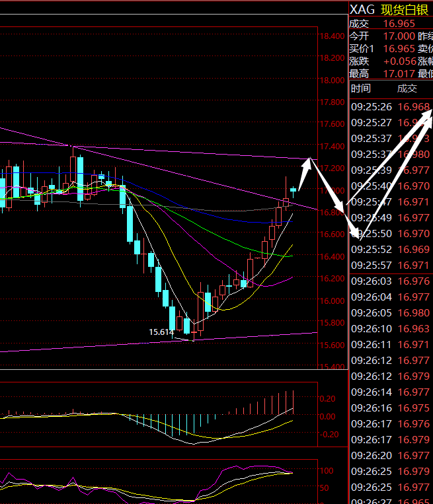Click the -0.20 MACD axis label

pos(329,434)
